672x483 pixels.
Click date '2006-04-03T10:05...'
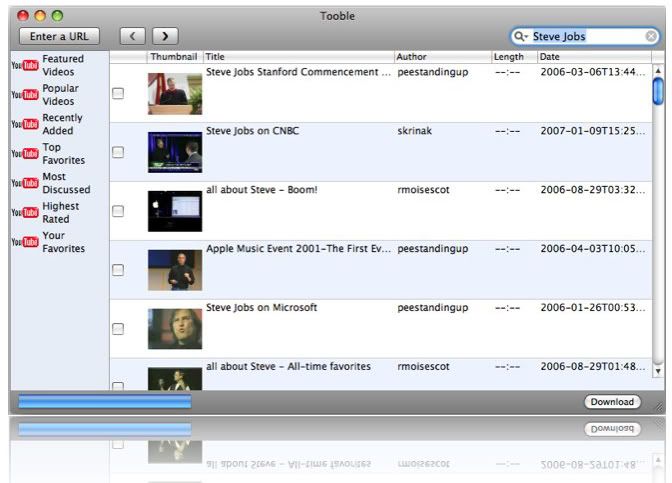click(x=593, y=249)
